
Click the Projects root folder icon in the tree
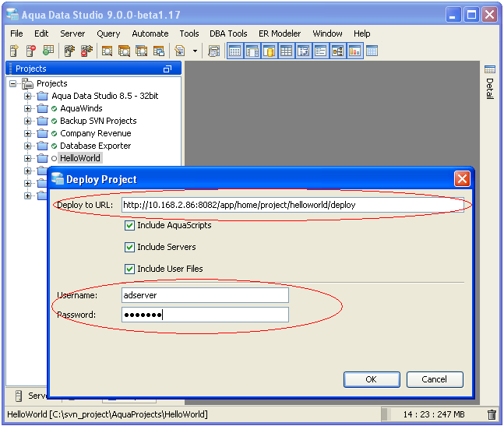(27, 83)
